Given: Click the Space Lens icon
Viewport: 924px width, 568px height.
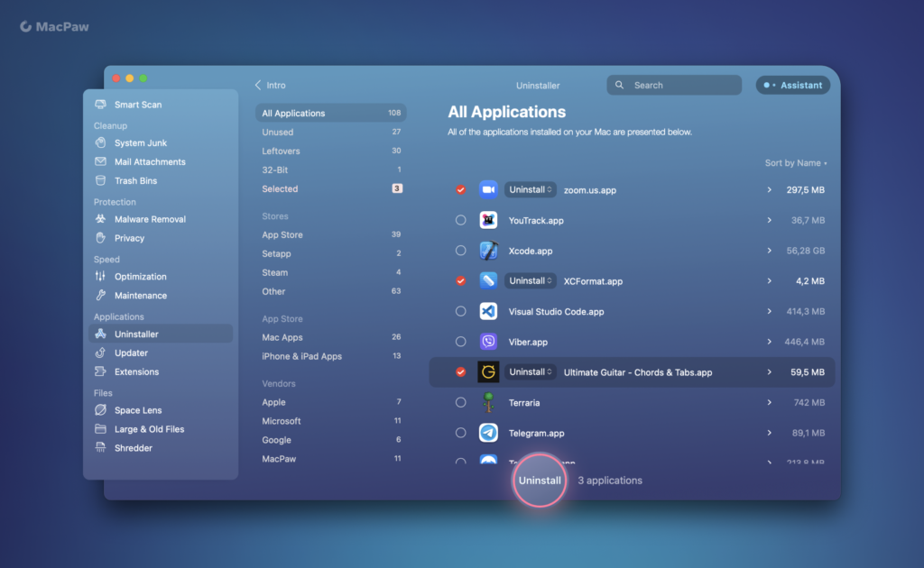Looking at the screenshot, I should pyautogui.click(x=101, y=409).
